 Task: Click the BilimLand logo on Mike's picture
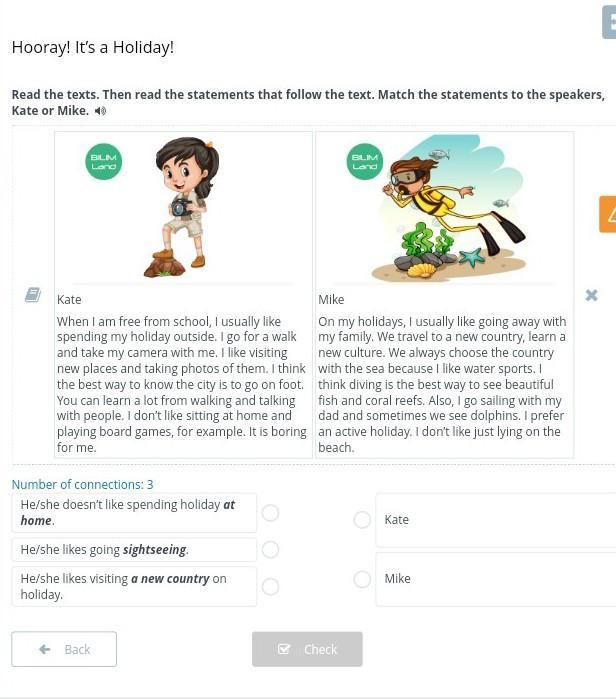click(365, 161)
